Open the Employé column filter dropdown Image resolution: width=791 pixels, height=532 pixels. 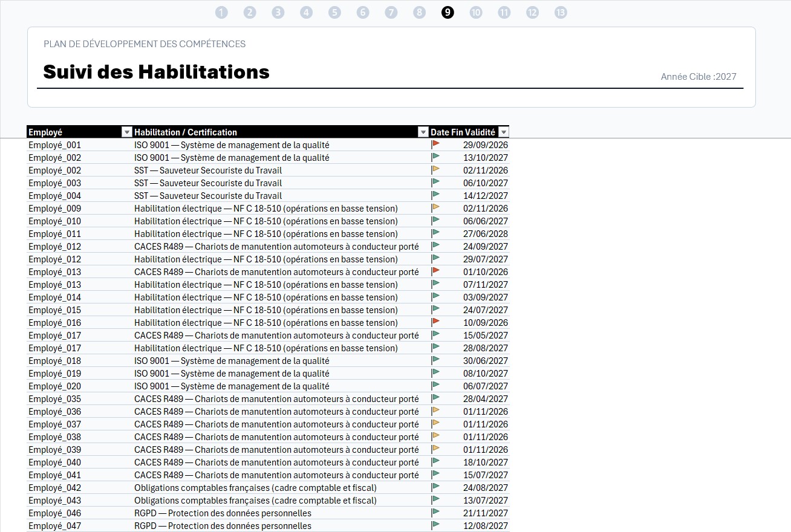point(126,132)
